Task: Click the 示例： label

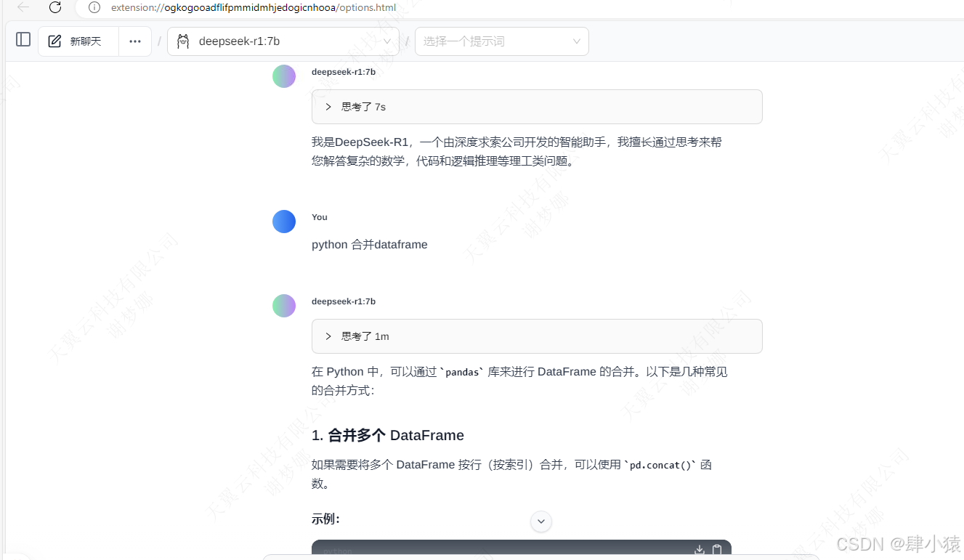Action: (x=326, y=519)
